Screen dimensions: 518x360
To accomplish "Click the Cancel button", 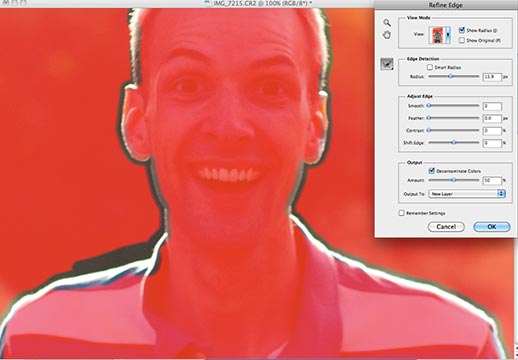I will (446, 227).
